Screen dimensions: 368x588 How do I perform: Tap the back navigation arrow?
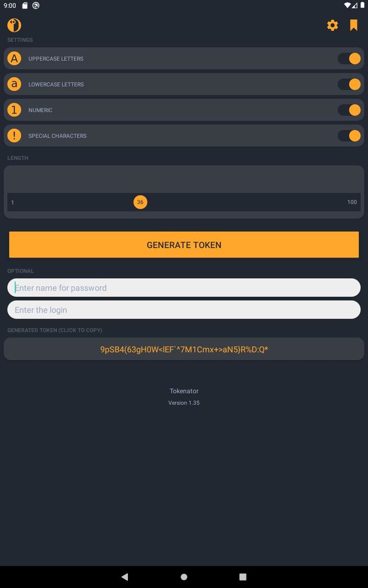(124, 577)
